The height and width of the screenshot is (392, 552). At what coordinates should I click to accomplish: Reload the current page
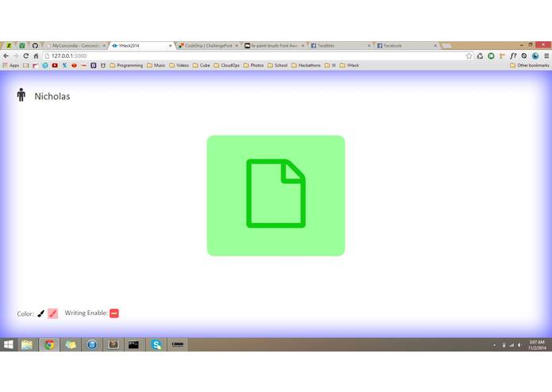point(25,56)
